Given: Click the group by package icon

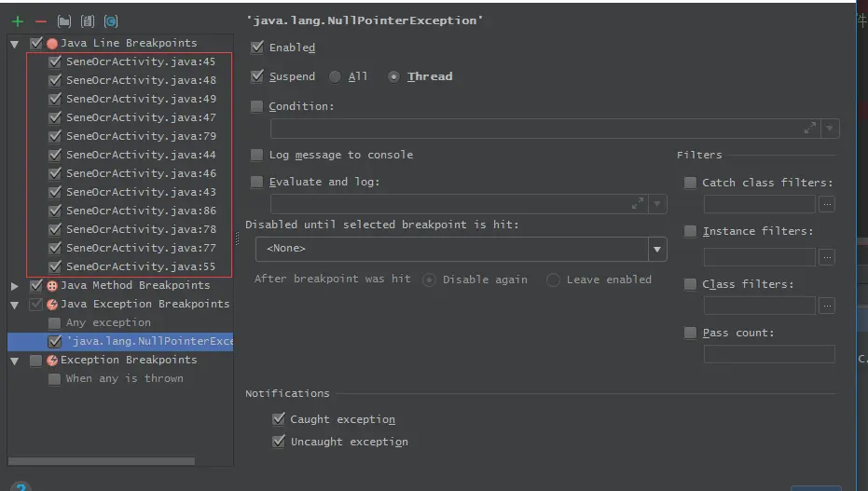Looking at the screenshot, I should pyautogui.click(x=64, y=21).
